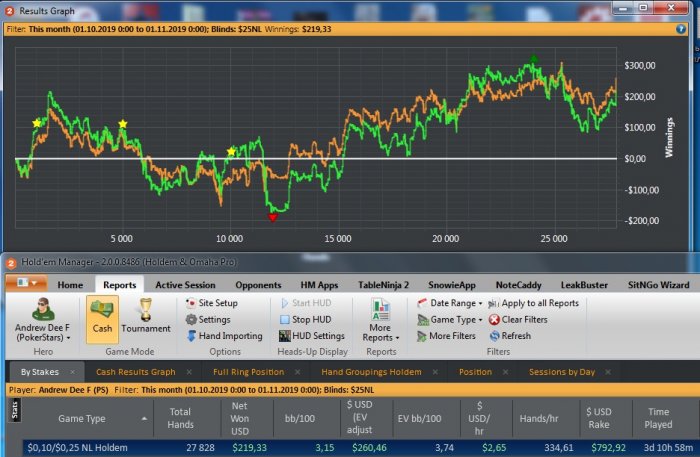The height and width of the screenshot is (457, 700).
Task: Sort by Hands/hr column
Action: coord(539,418)
